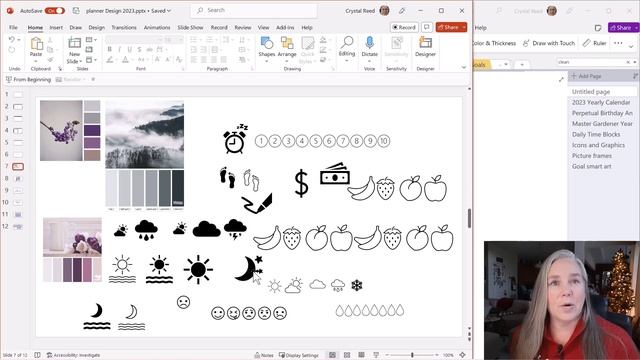The width and height of the screenshot is (640, 360).
Task: Click the Paste icon in Clipboard group
Action: click(36, 43)
